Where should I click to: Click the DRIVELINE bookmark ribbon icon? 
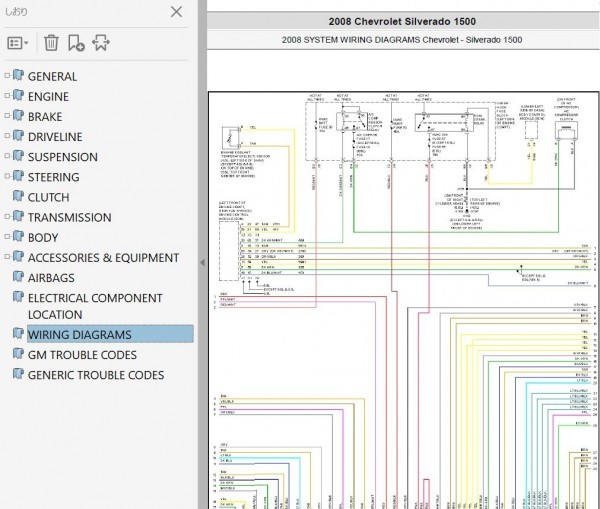point(18,135)
